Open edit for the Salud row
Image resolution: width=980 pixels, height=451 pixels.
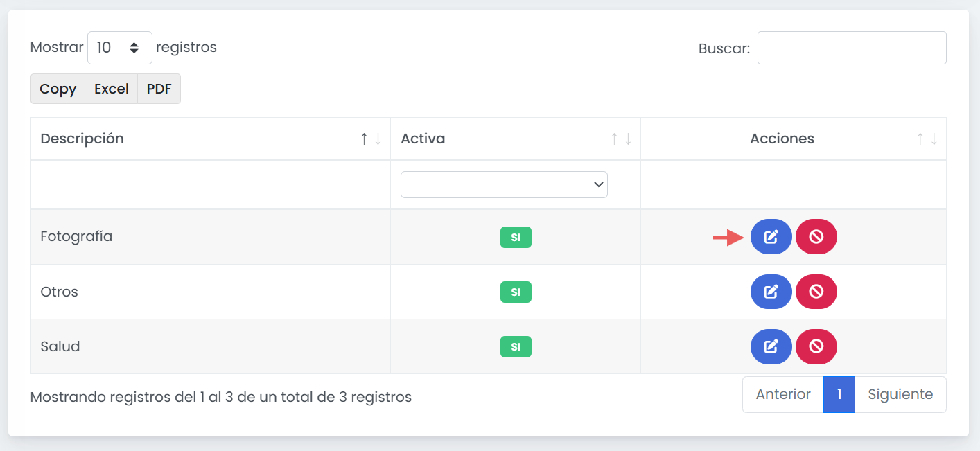[771, 346]
